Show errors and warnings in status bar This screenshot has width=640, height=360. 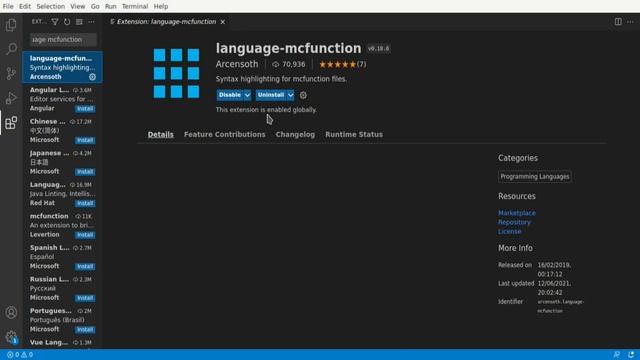point(20,355)
